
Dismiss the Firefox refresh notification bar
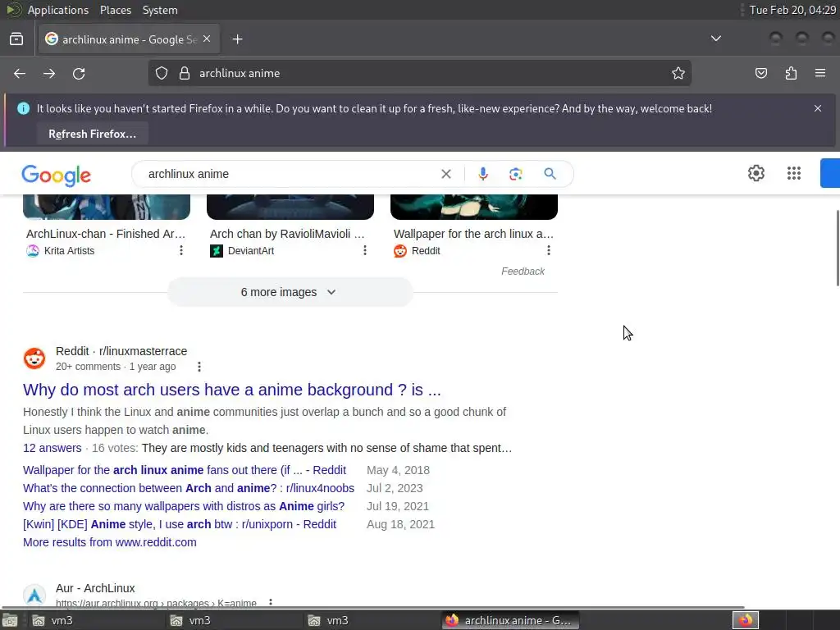(x=818, y=108)
